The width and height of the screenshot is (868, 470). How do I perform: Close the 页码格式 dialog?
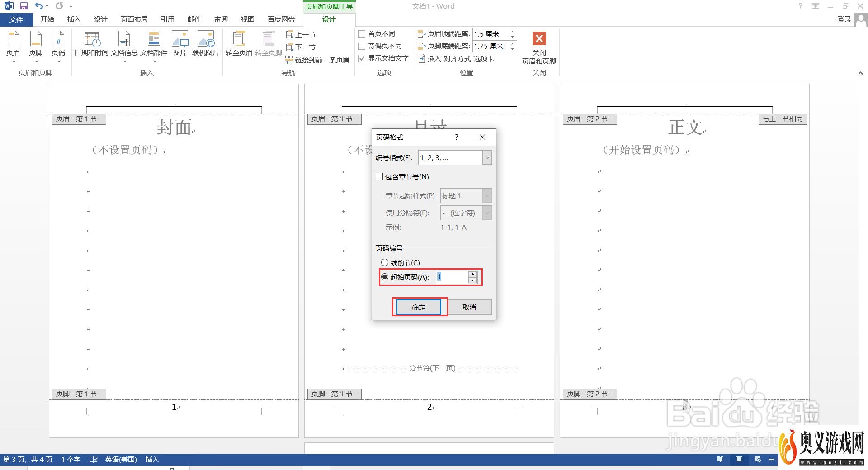[x=482, y=137]
